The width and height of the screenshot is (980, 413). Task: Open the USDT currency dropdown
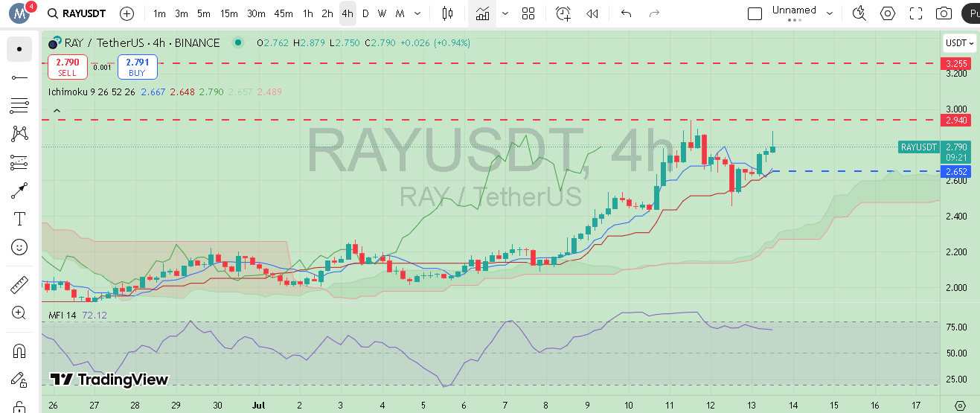tap(960, 43)
